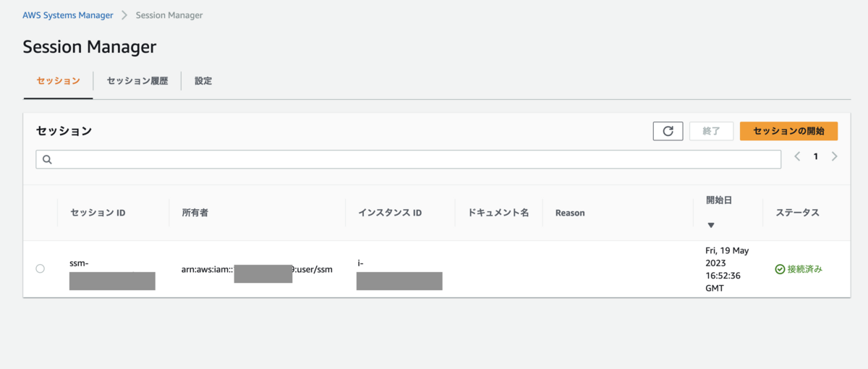The width and height of the screenshot is (868, 369).
Task: Click the インスタンス ID column header
Action: click(390, 213)
